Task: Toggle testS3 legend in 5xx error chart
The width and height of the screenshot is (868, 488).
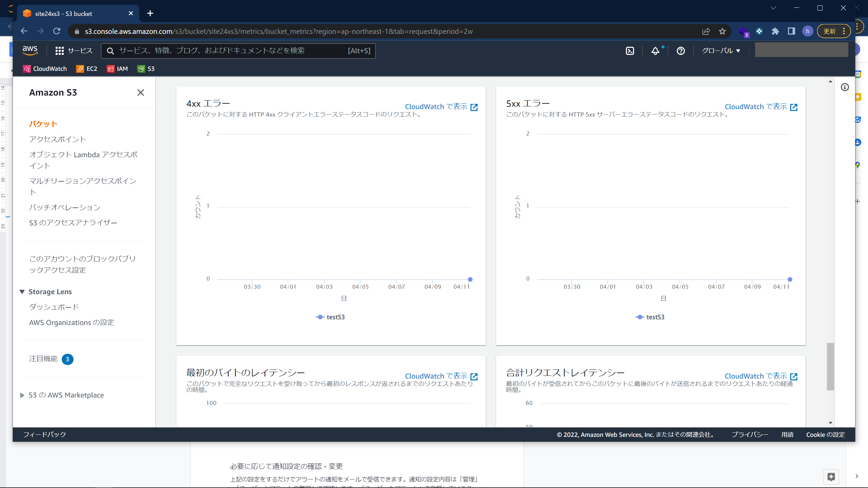Action: [650, 317]
